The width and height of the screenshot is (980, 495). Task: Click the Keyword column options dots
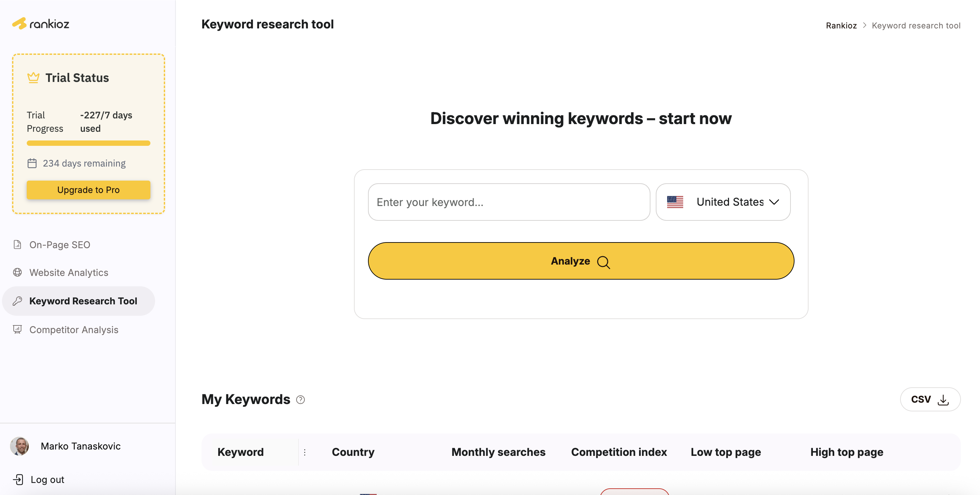305,452
